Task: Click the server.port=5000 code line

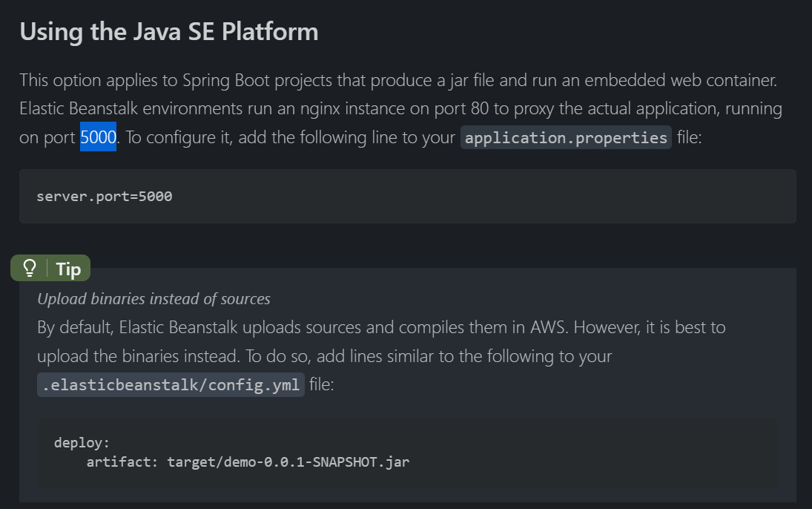Action: coord(105,197)
